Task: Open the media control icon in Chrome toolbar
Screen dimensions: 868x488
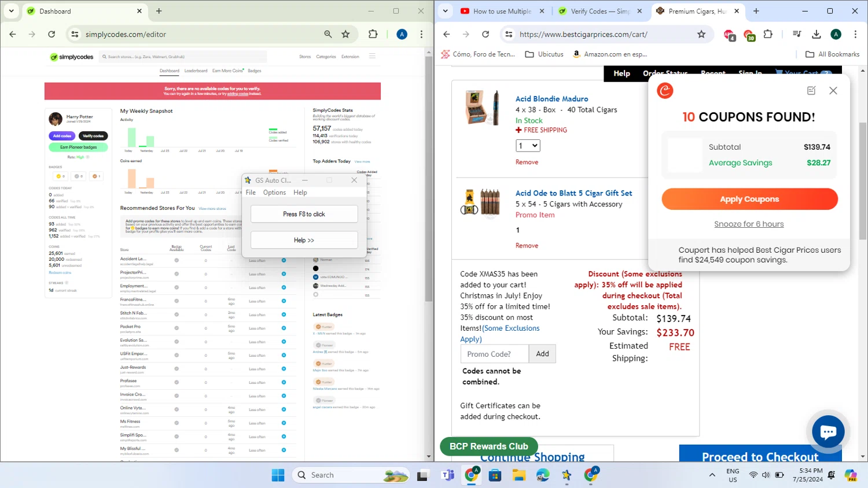Action: point(797,34)
